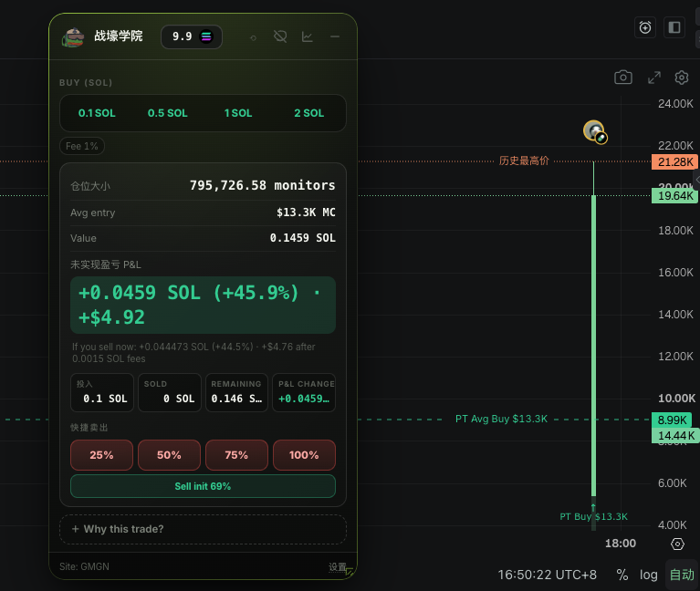Buy 0.5 SOL preset
This screenshot has width=700, height=591.
pyautogui.click(x=167, y=113)
